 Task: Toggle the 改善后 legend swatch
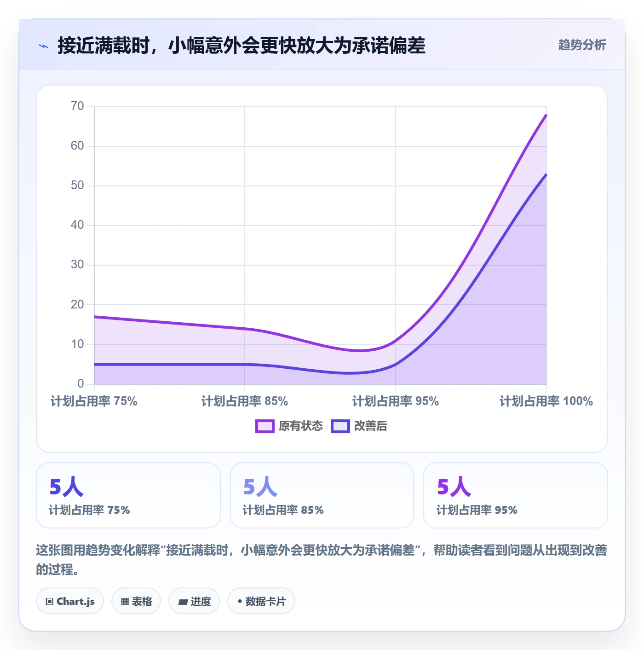pos(340,426)
